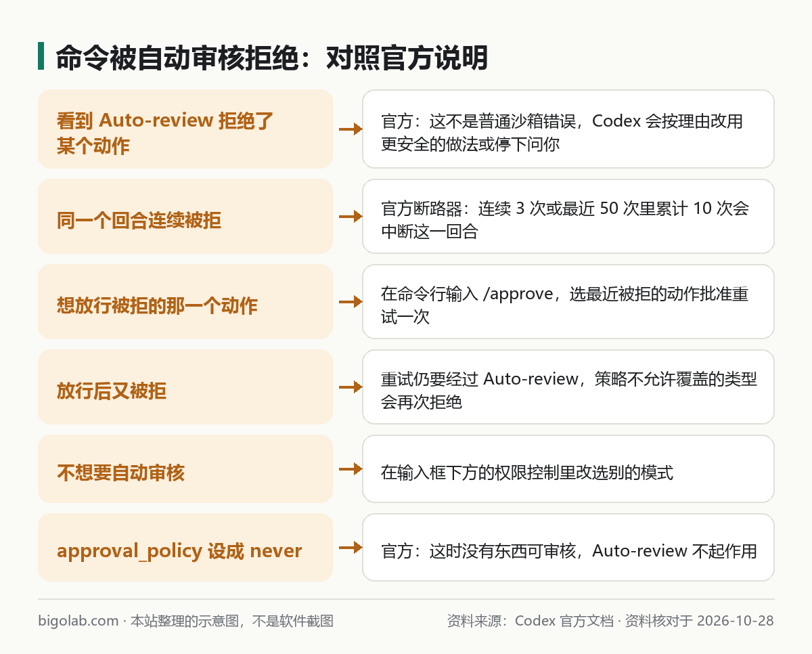Screen dimensions: 812x654
Task: Click the 放行后又被拒 card
Action: click(185, 387)
